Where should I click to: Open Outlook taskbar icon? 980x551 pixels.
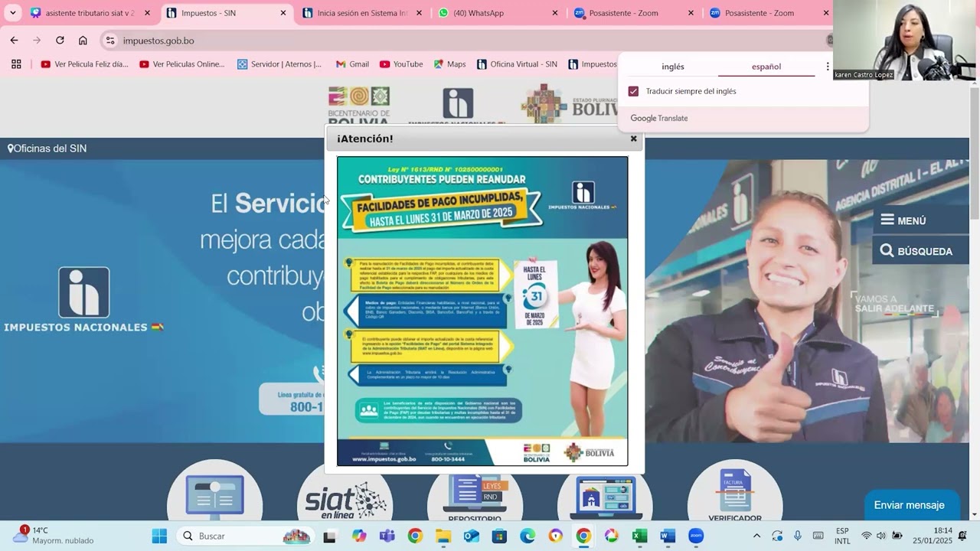(471, 536)
